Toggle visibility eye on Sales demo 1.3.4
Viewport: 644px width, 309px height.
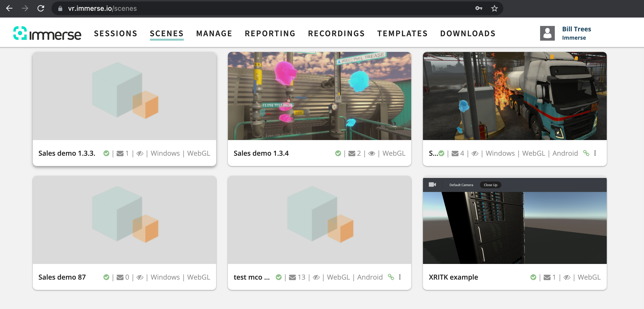coord(372,153)
